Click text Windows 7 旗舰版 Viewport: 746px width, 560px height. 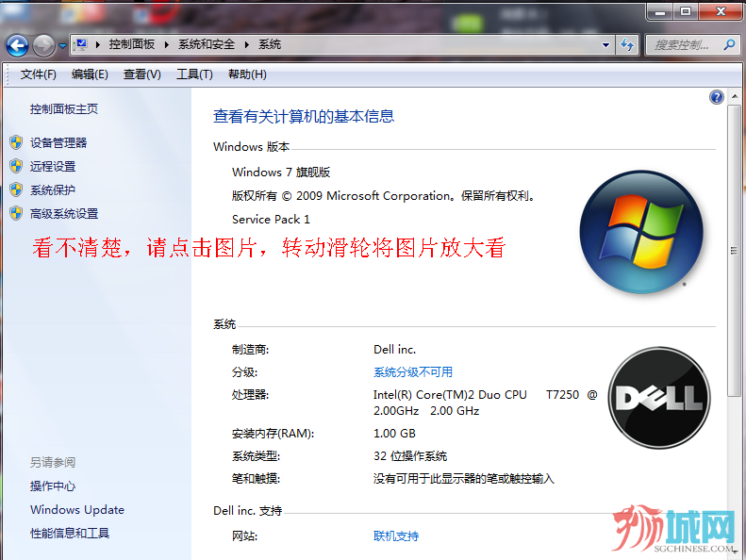point(281,173)
